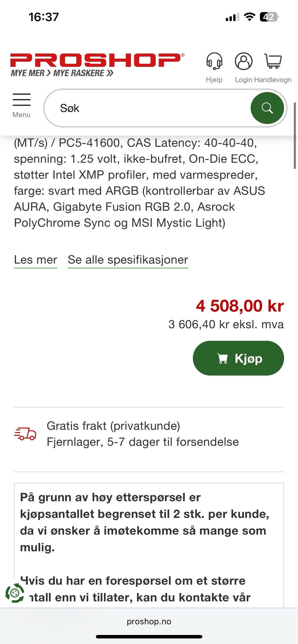The height and width of the screenshot is (644, 298).
Task: Tap the battery indicator in the status bar
Action: [x=269, y=17]
